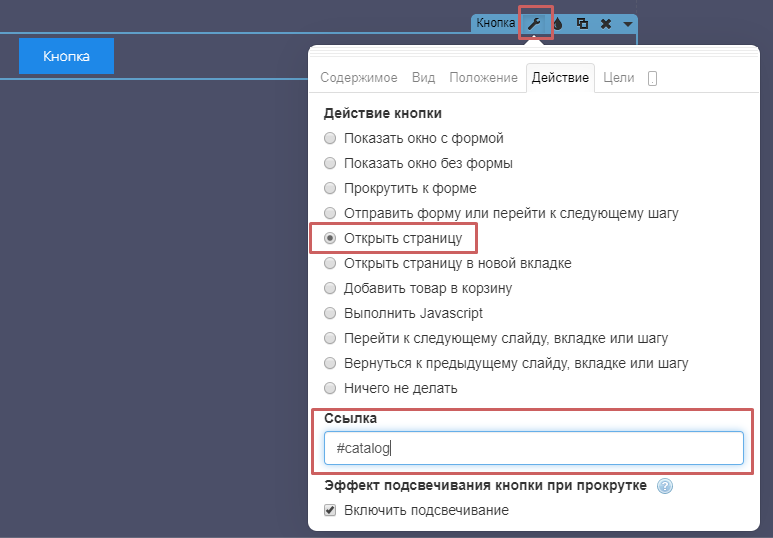Click the help icon beside highlight effect

[x=664, y=487]
